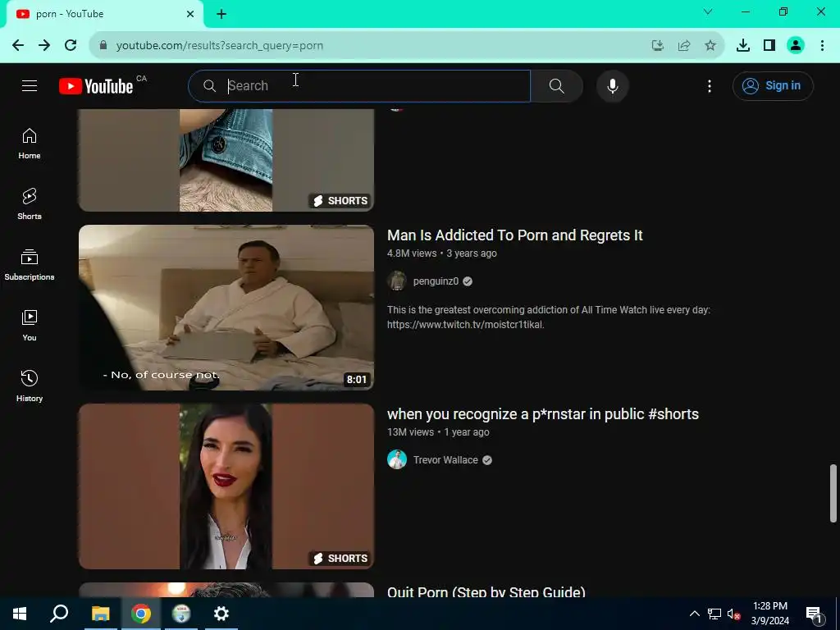Screen dimensions: 840x630
Task: Open the taskbar clock and date
Action: pyautogui.click(x=769, y=614)
